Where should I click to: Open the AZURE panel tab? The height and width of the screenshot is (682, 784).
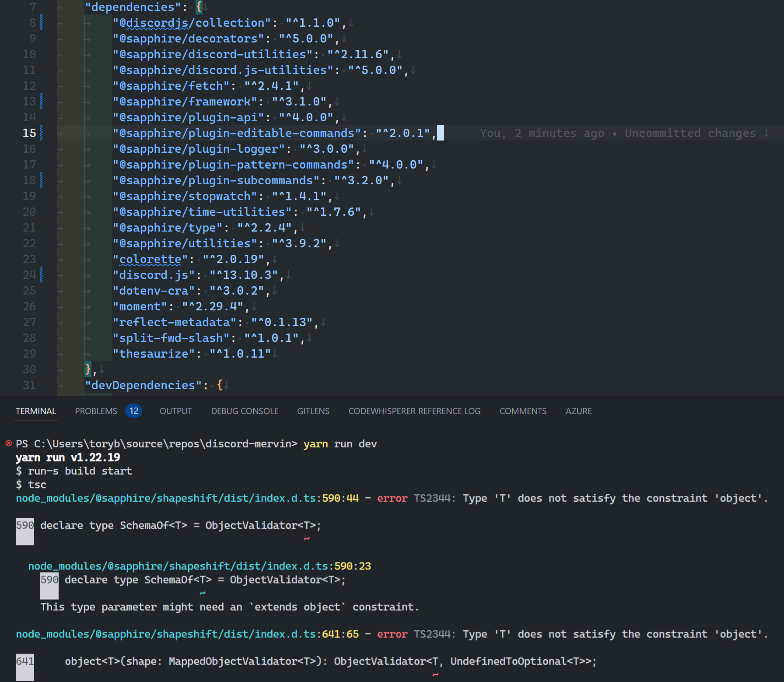(x=578, y=411)
